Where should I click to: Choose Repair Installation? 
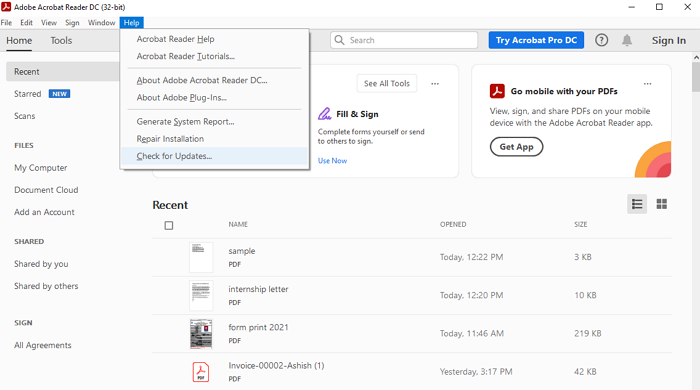(214, 139)
